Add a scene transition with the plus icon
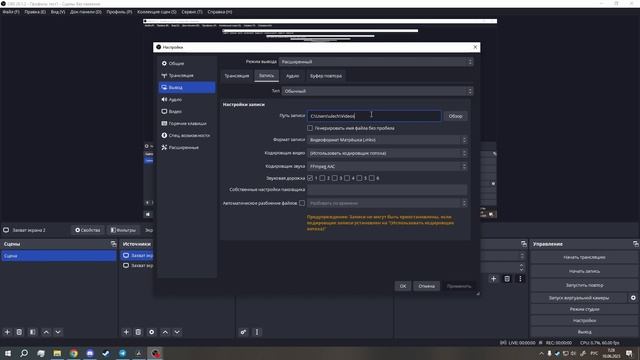This screenshot has height=360, width=640. click(493, 279)
